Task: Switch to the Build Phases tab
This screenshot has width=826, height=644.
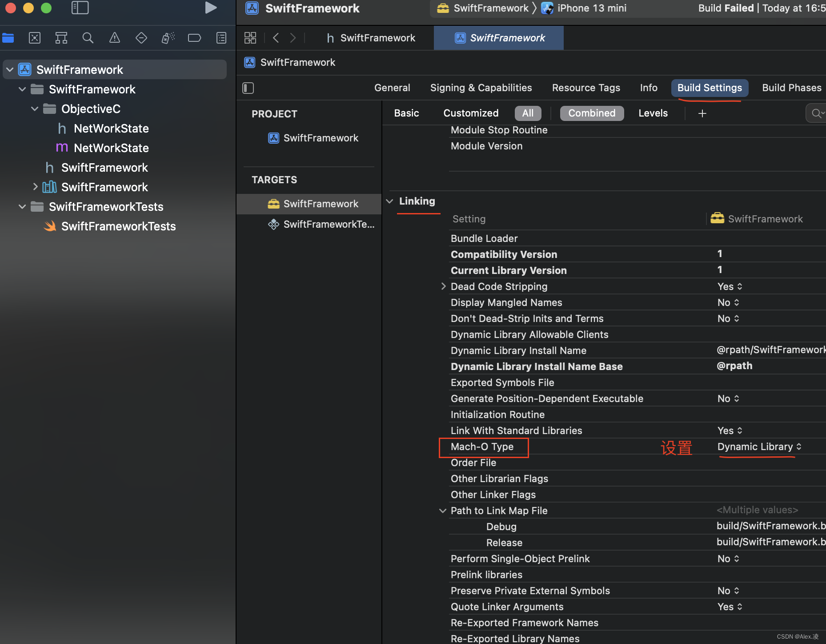Action: click(x=791, y=88)
